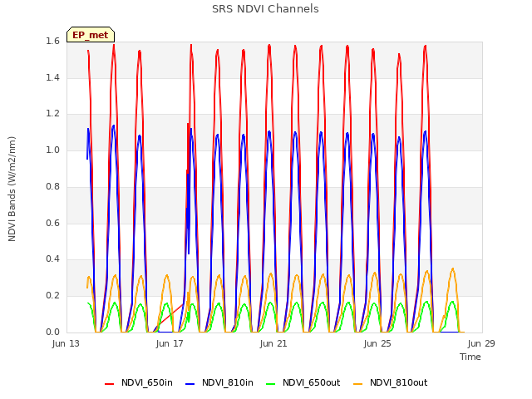Viewport: 532px width, 399px height.
Task: Click the y-axis label NDVI Bands (W/m2/nm)
Action: click(x=12, y=189)
